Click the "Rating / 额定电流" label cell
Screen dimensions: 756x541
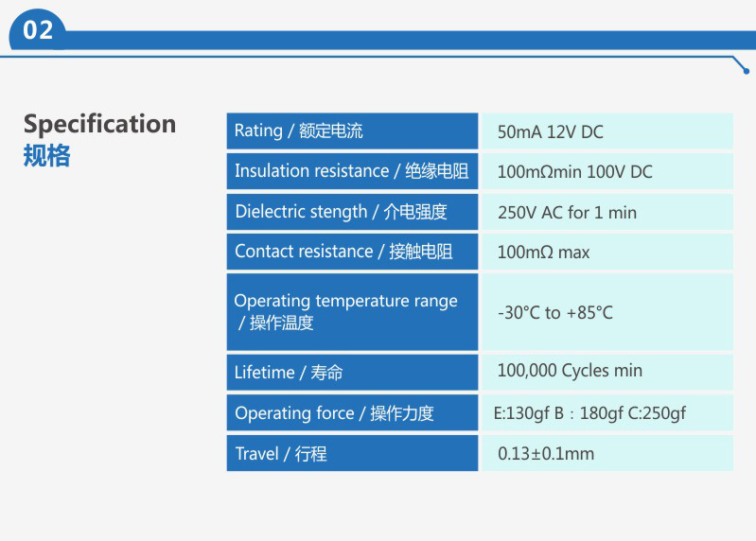tap(352, 131)
